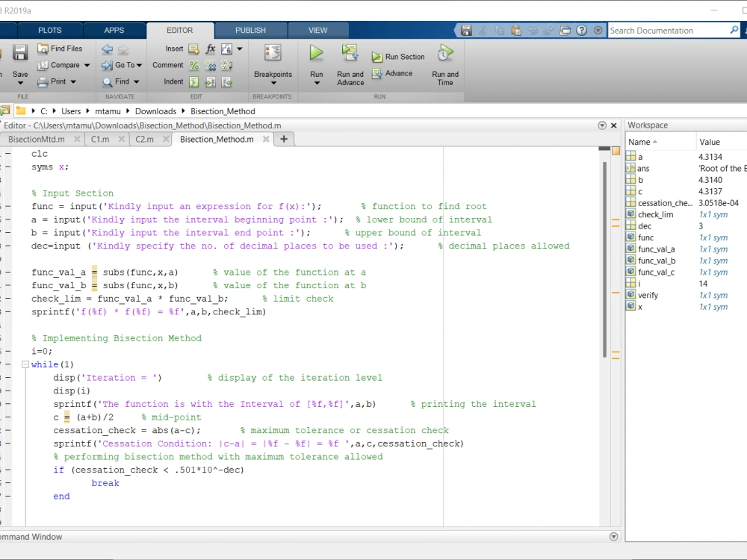Click the decrease indent icon
The width and height of the screenshot is (747, 560).
pyautogui.click(x=227, y=82)
